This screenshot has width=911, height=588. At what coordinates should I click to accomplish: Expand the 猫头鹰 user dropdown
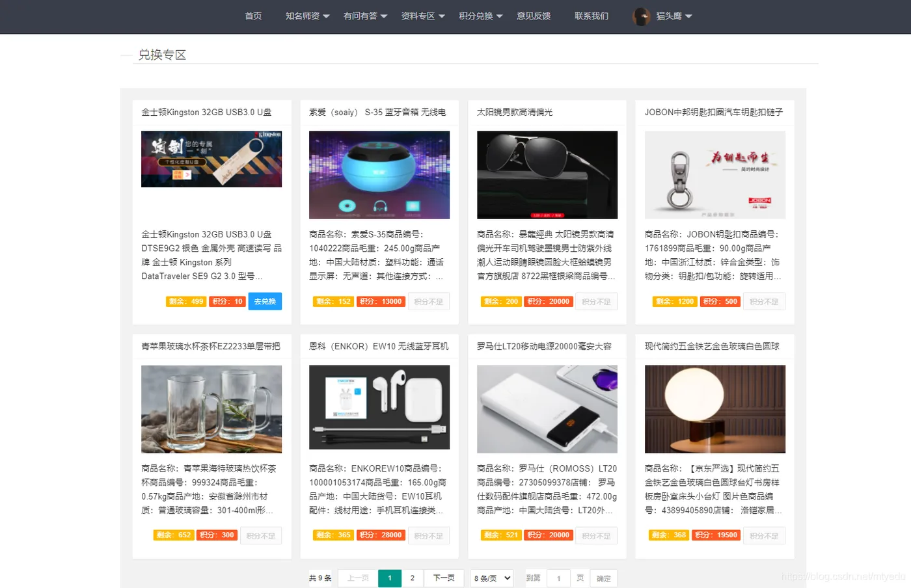click(674, 16)
